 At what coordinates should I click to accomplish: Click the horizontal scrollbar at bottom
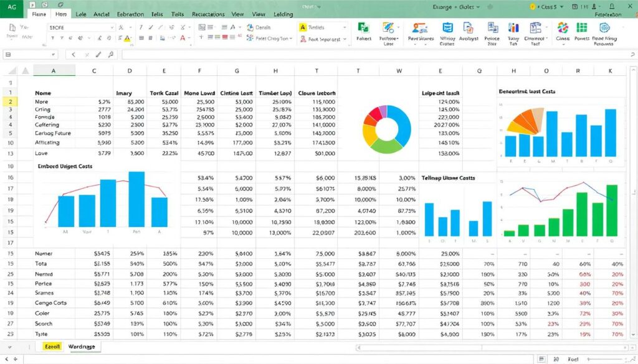pyautogui.click(x=492, y=348)
